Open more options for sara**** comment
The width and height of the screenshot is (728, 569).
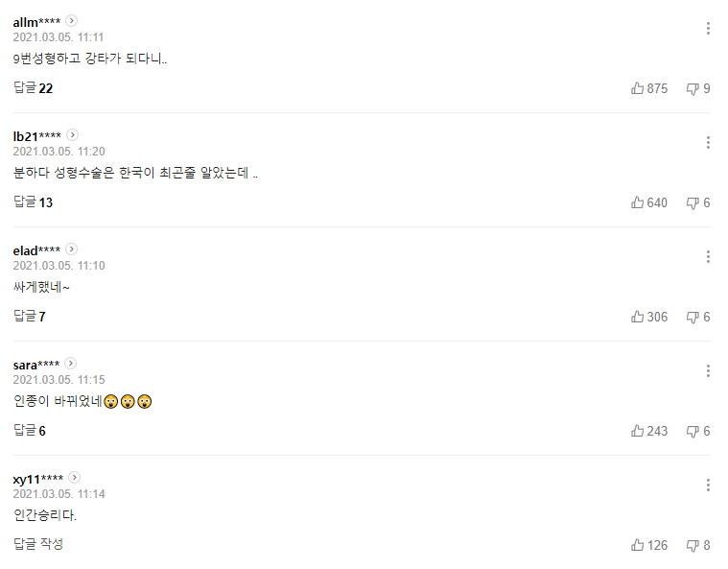(x=708, y=371)
